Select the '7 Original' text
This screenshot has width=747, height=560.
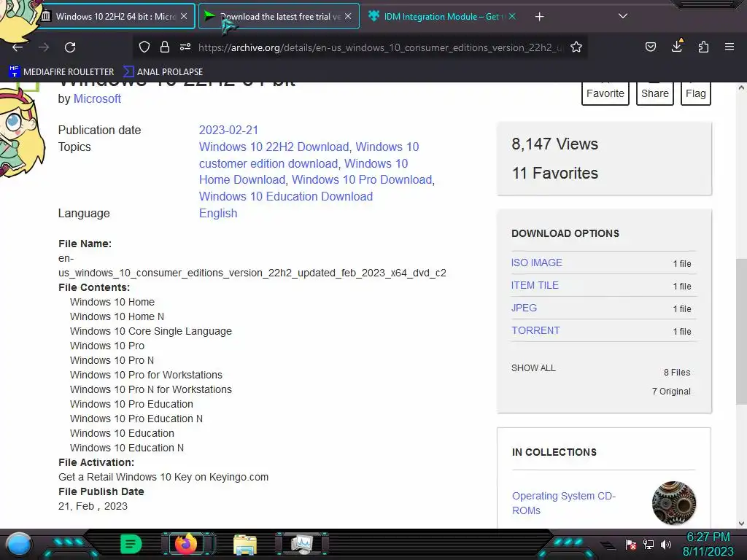click(x=671, y=392)
